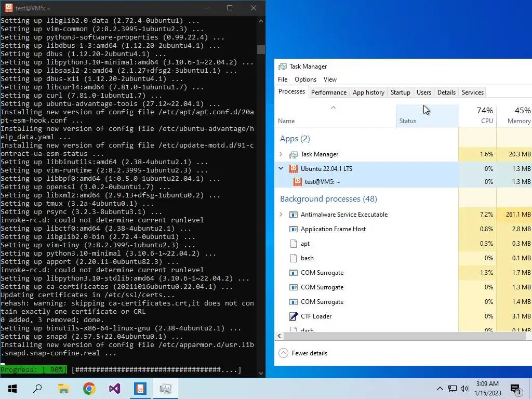Click the Antimalware Service Executable icon

293,215
